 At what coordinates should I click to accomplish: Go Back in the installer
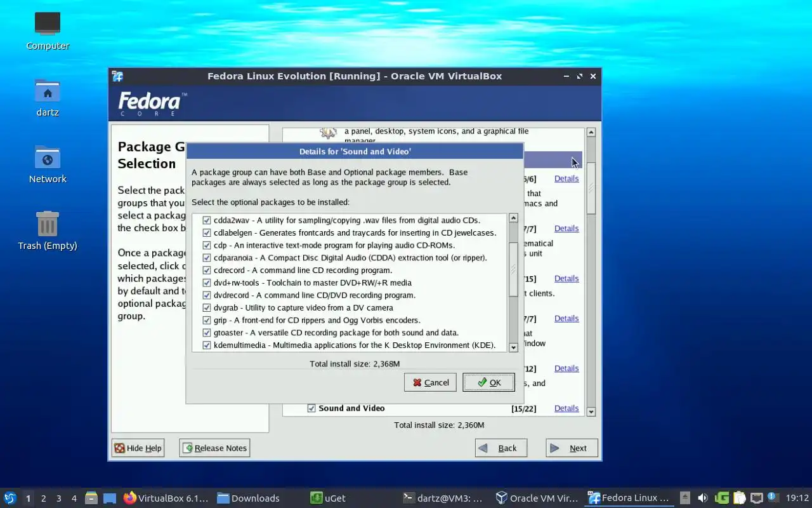pos(501,448)
